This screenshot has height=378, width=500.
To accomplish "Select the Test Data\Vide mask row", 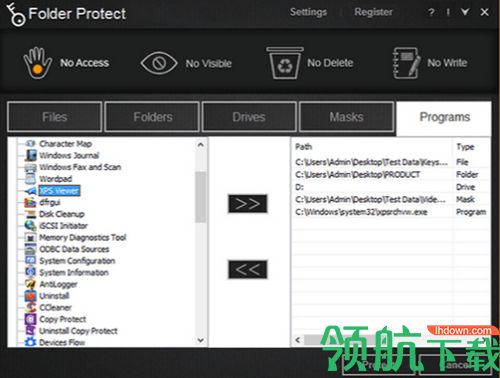I will (391, 199).
